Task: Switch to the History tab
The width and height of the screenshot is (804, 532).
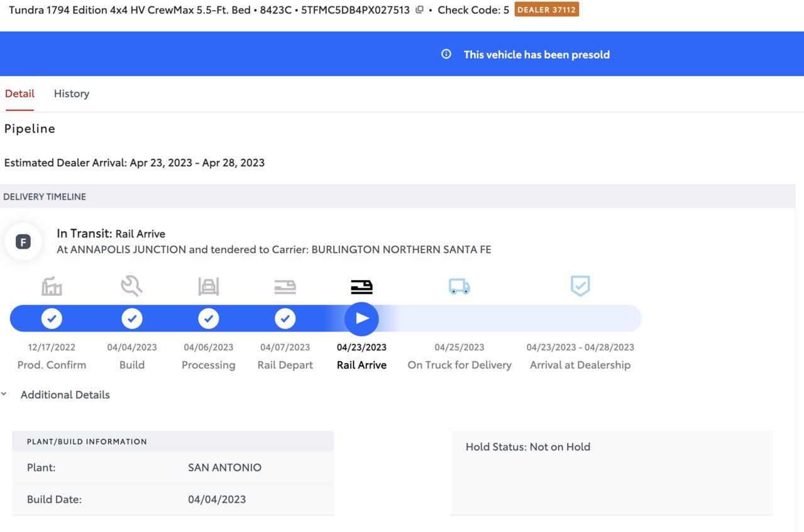Action: (x=72, y=94)
